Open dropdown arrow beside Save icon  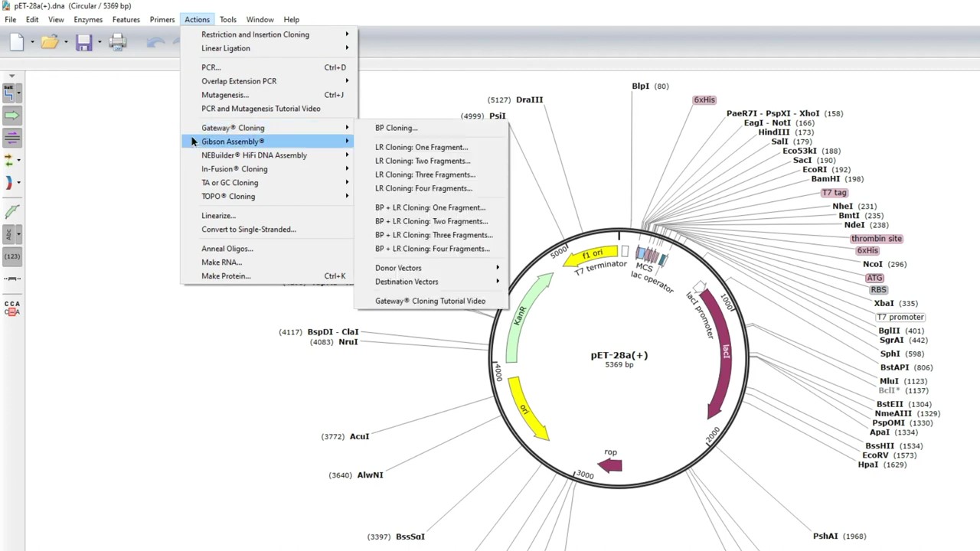[99, 43]
